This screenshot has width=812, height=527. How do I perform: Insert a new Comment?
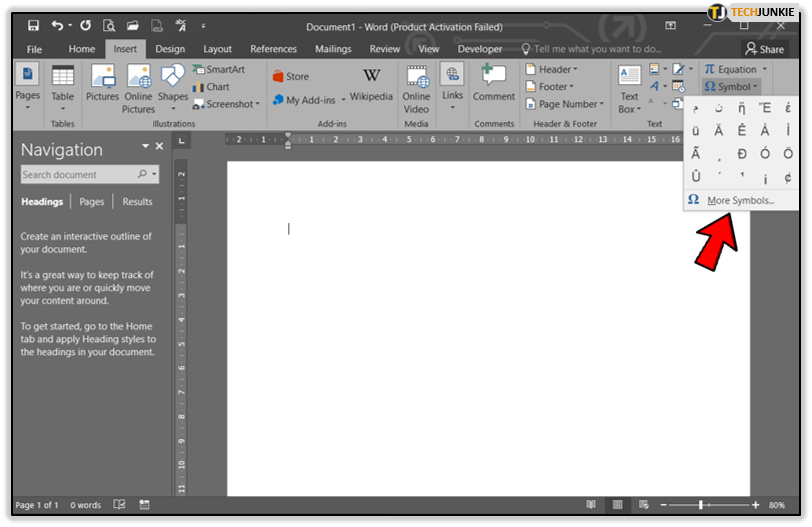(x=494, y=83)
